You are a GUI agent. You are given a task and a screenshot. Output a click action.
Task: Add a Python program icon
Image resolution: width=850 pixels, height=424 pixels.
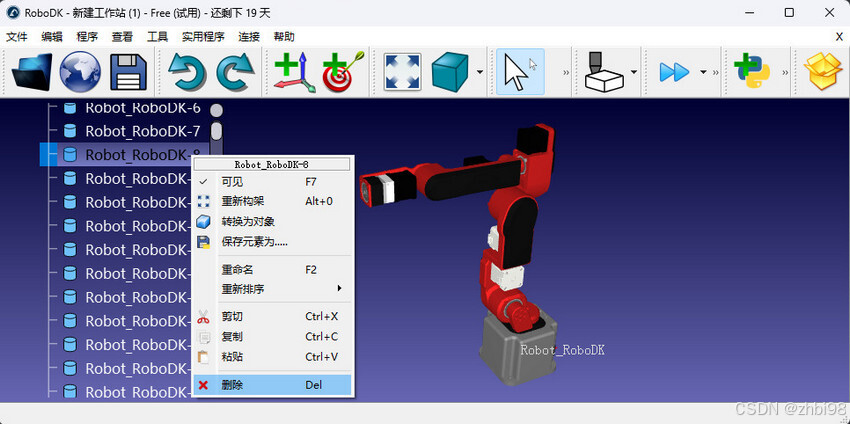[x=752, y=72]
